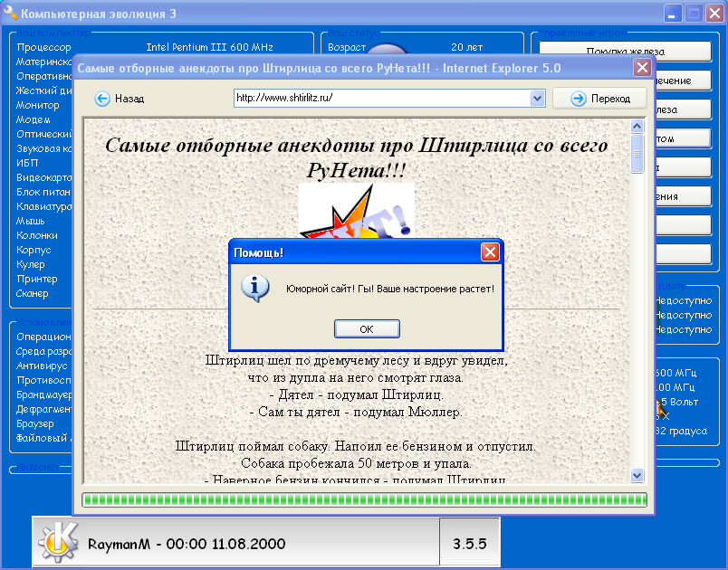Select Модем in computer list

[33, 119]
